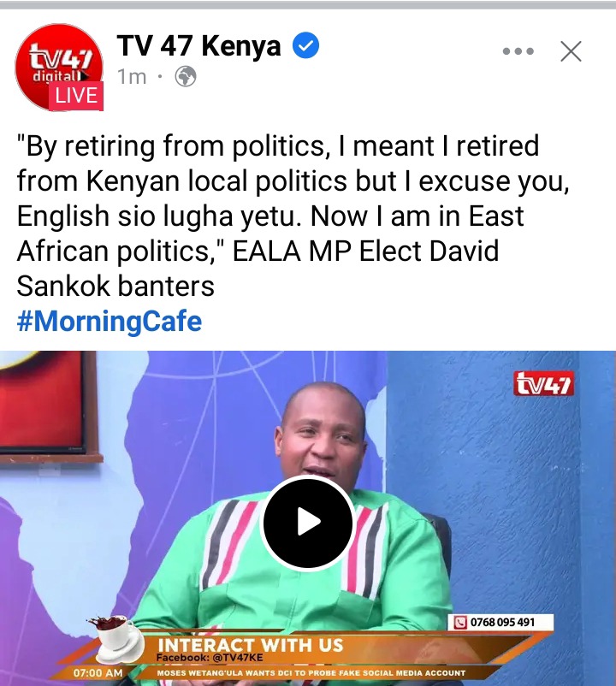Image resolution: width=616 pixels, height=686 pixels.
Task: Select the INTERACT WITH US banner
Action: 250,645
